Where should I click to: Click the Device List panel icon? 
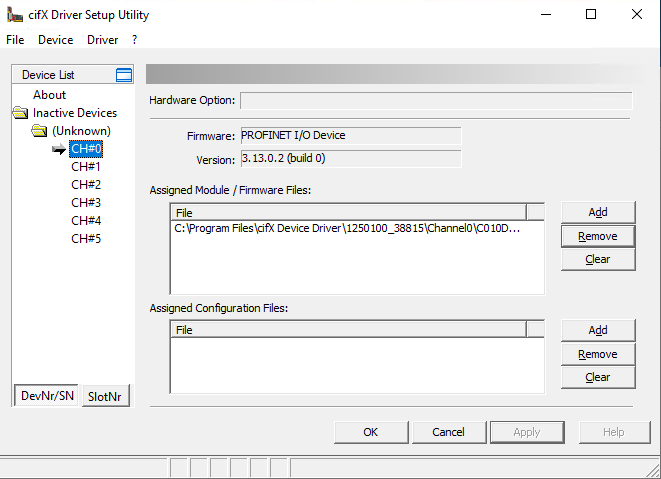click(x=124, y=75)
